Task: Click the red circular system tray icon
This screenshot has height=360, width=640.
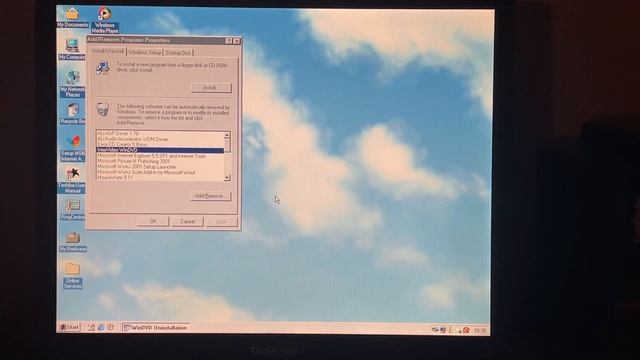Action: point(466,330)
